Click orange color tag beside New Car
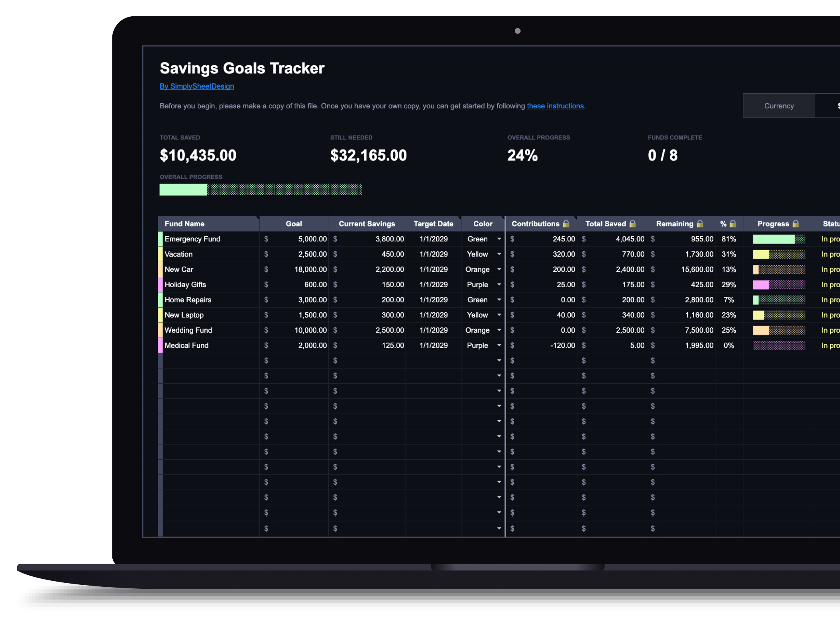840x629 pixels. [x=160, y=269]
